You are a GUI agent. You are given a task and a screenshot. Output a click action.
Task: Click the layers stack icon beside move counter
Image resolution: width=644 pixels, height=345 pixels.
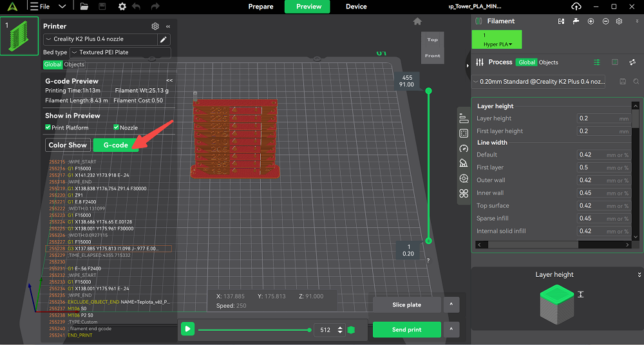click(351, 330)
